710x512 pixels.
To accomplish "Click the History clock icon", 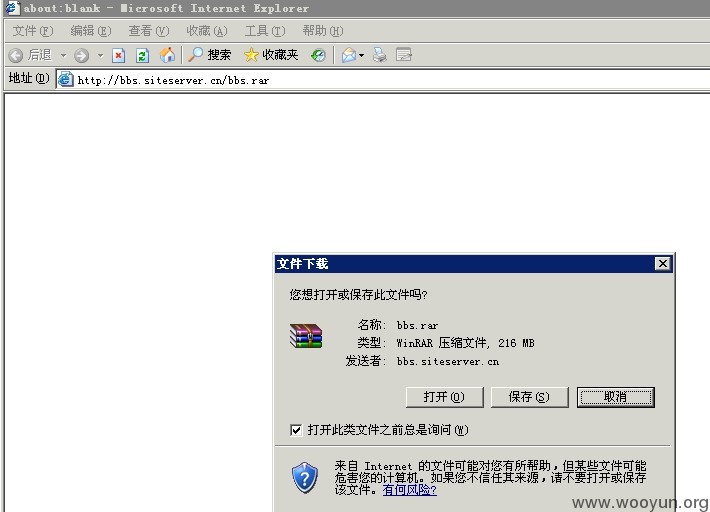I will click(x=318, y=55).
